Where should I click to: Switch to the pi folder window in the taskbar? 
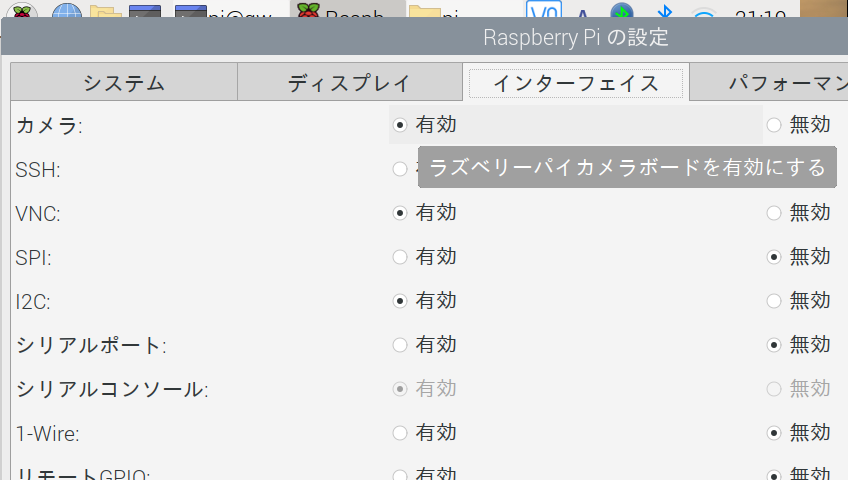tap(435, 9)
